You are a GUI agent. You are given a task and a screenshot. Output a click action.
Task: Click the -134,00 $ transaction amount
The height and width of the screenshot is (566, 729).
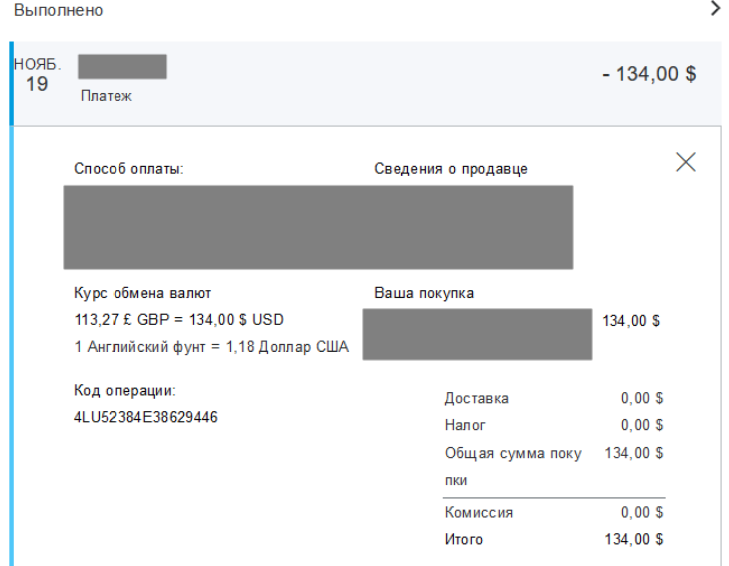click(x=649, y=73)
